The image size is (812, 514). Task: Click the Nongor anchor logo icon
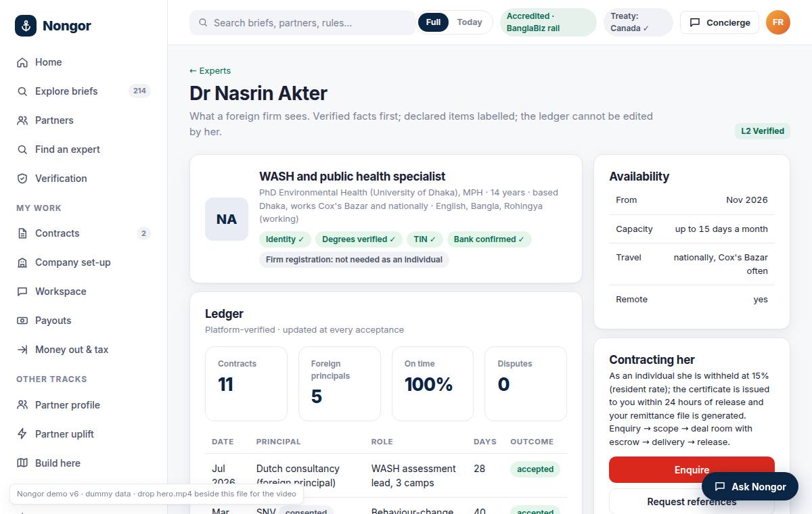tap(26, 26)
